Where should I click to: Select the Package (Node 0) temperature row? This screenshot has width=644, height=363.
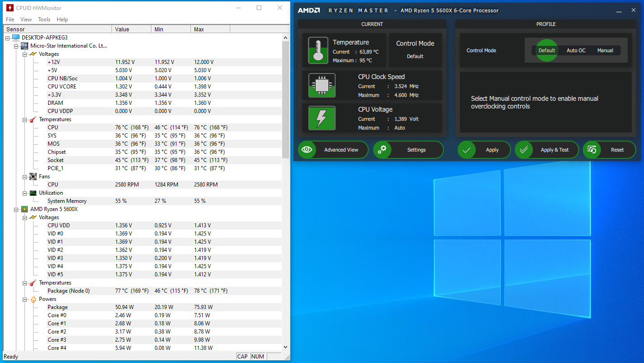tap(142, 291)
